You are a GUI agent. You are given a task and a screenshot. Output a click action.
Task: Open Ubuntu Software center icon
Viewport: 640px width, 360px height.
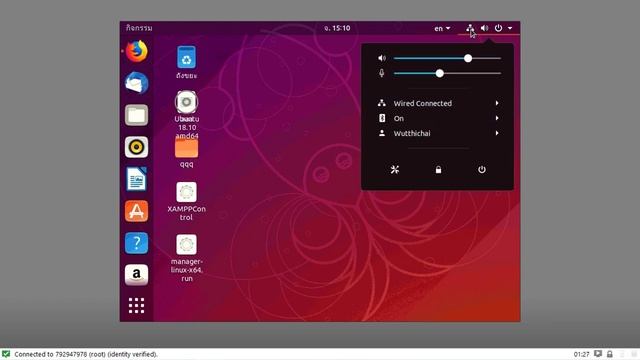(x=137, y=211)
